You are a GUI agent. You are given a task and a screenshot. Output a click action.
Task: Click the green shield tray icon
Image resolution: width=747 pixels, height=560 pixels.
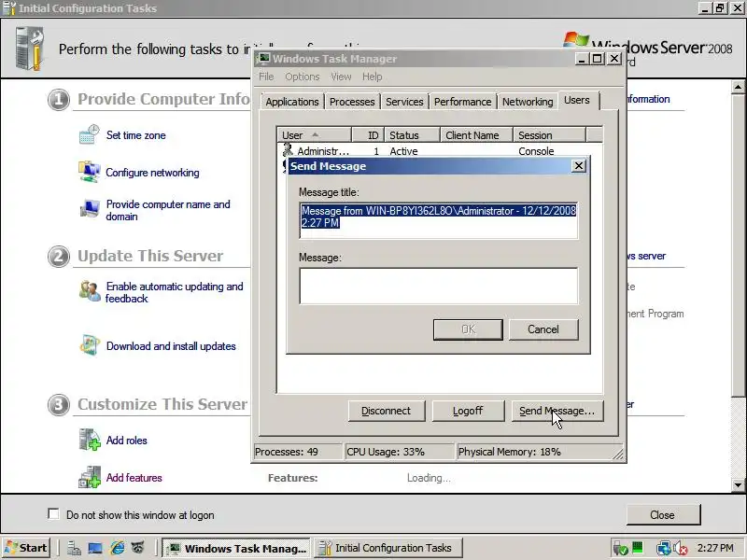click(x=621, y=549)
